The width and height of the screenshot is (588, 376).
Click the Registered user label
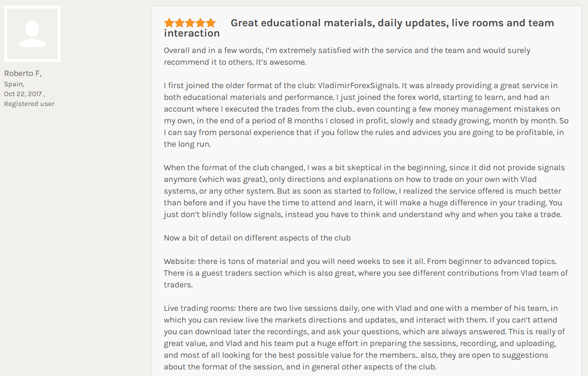pos(30,104)
